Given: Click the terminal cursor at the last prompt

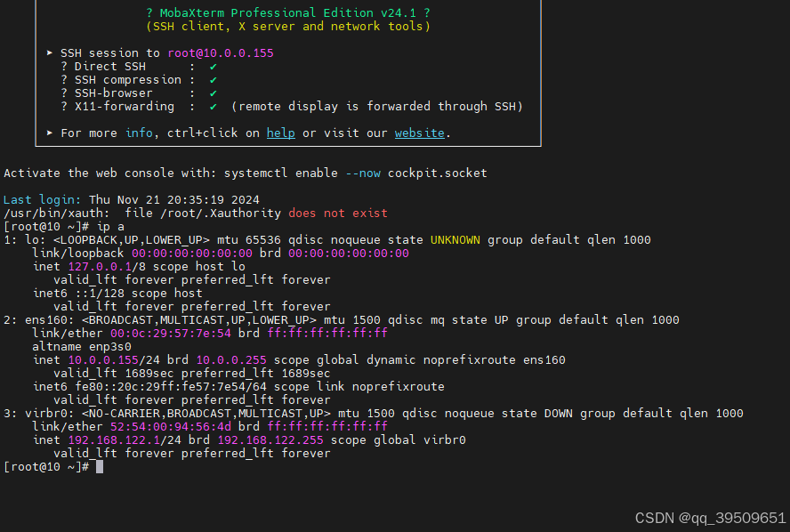Looking at the screenshot, I should point(100,466).
